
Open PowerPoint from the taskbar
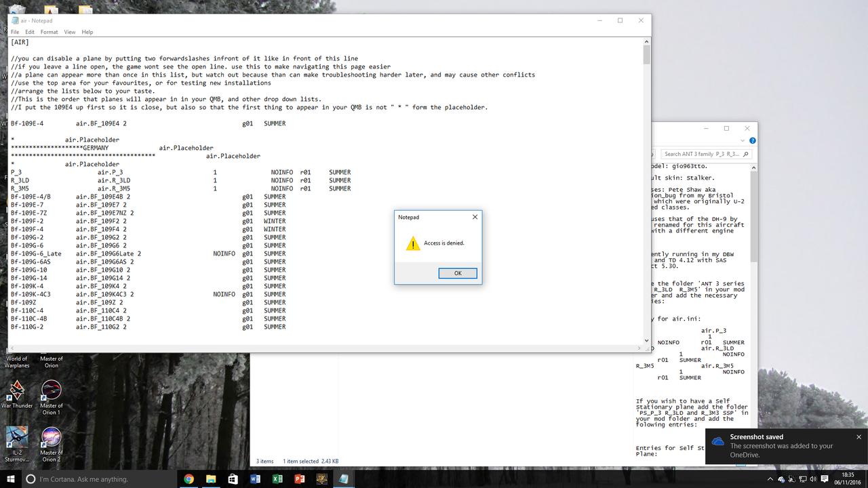pos(300,479)
